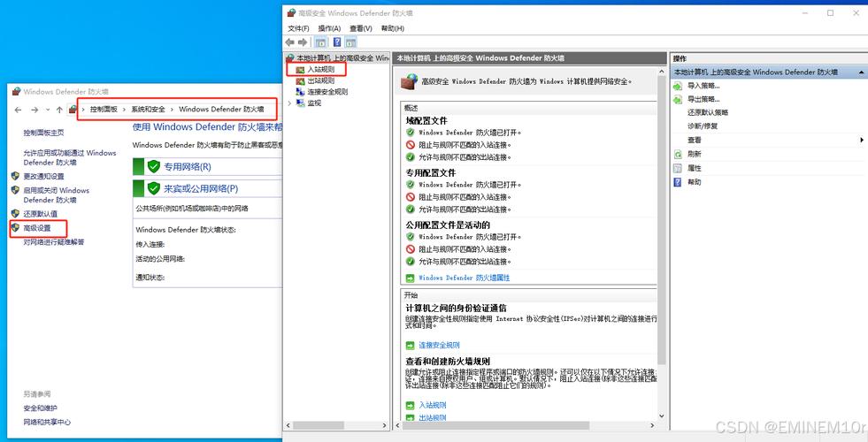This screenshot has height=442, width=868.
Task: Click the back arrow in the Control Panel window
Action: pyautogui.click(x=18, y=110)
